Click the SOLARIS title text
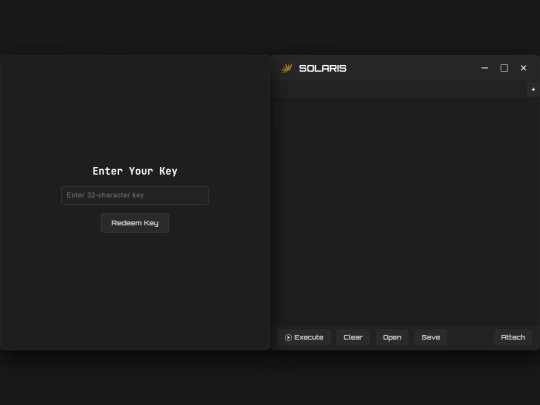Viewport: 540px width, 405px height. tap(323, 69)
